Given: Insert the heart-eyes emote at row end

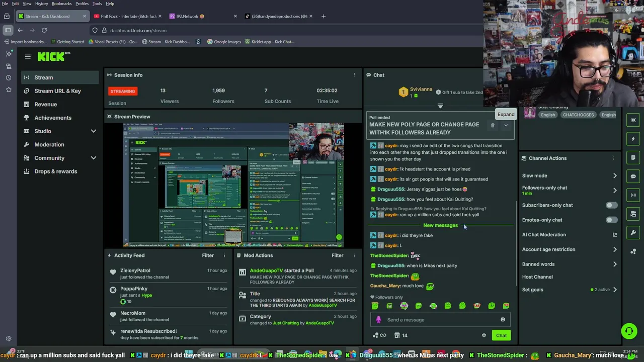Looking at the screenshot, I should point(506,306).
